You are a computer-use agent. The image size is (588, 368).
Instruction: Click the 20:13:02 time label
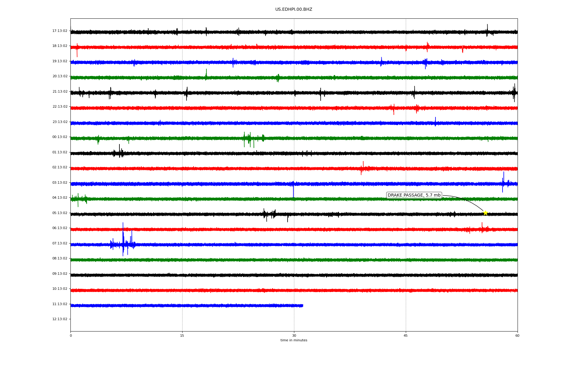tap(60, 76)
